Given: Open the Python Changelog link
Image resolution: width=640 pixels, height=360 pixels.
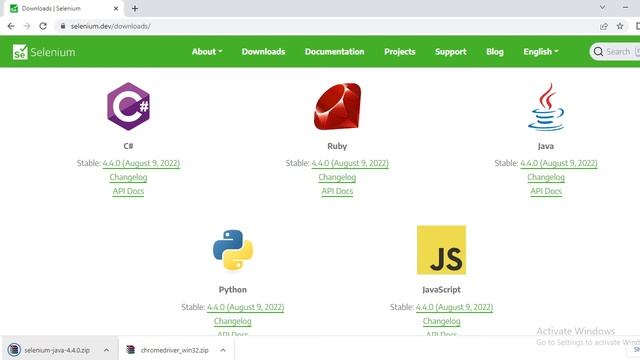Looking at the screenshot, I should [x=233, y=321].
